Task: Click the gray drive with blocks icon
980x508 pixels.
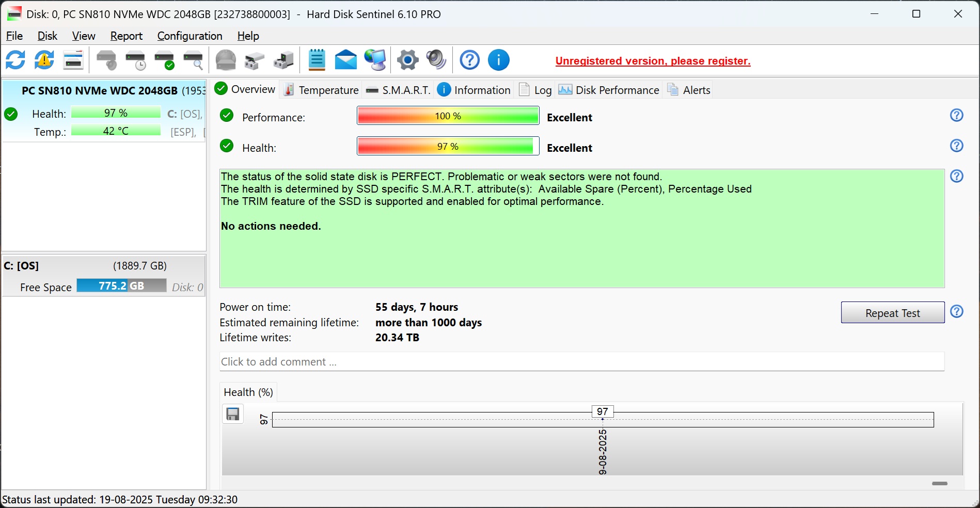Action: coord(255,60)
